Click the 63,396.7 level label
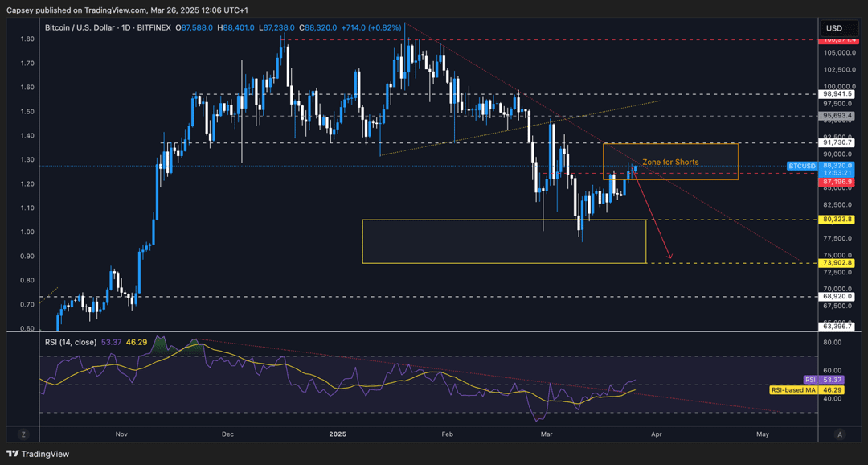868x465 pixels. click(x=837, y=327)
